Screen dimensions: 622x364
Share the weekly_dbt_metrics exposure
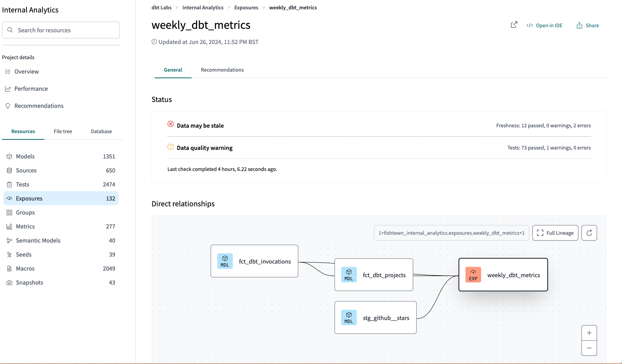(588, 26)
